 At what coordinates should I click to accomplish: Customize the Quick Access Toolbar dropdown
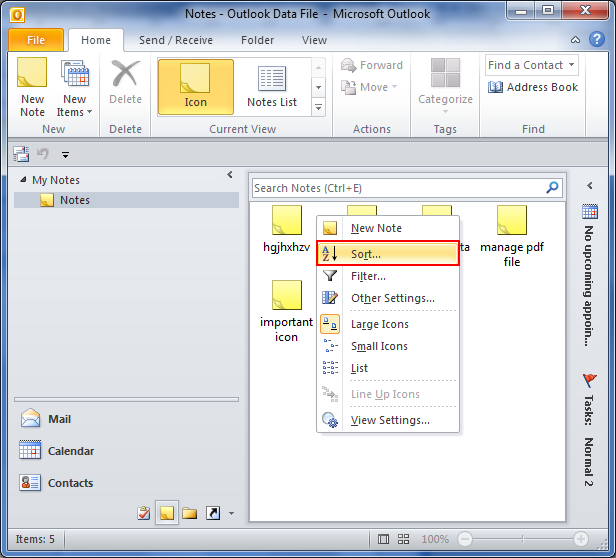coord(65,155)
